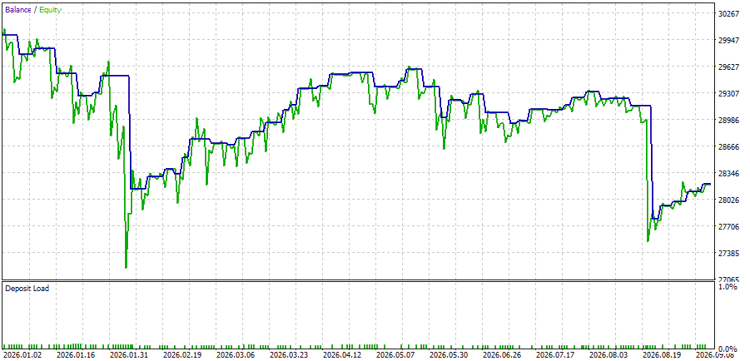Select the 27706 axis value
The width and height of the screenshot is (750, 361).
[729, 227]
